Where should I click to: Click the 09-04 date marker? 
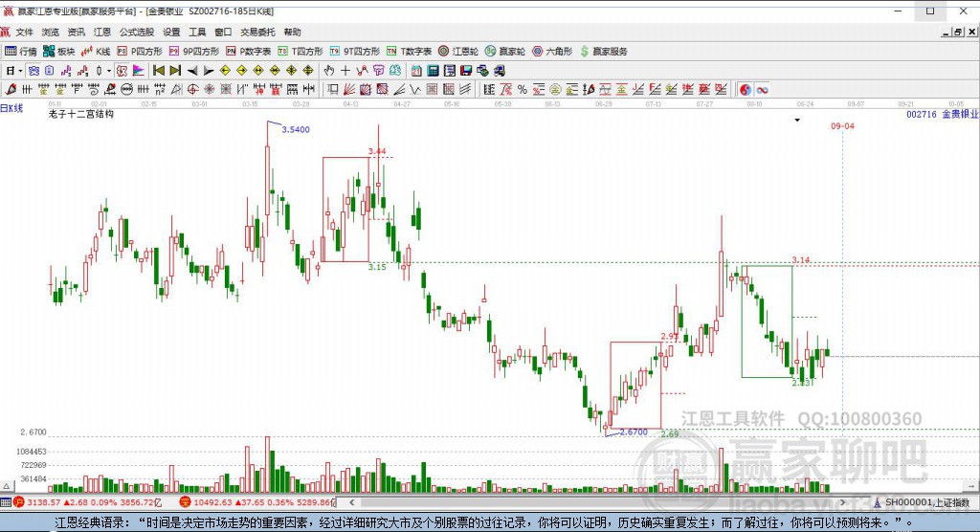click(842, 126)
